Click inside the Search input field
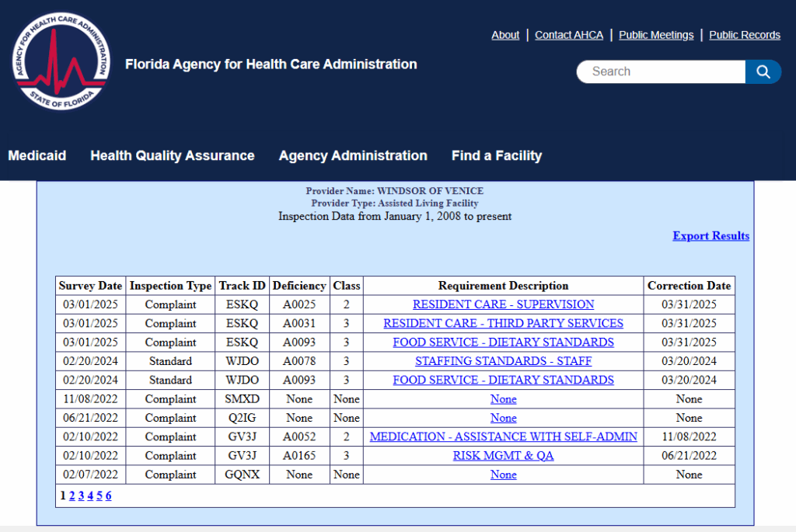 pos(659,72)
